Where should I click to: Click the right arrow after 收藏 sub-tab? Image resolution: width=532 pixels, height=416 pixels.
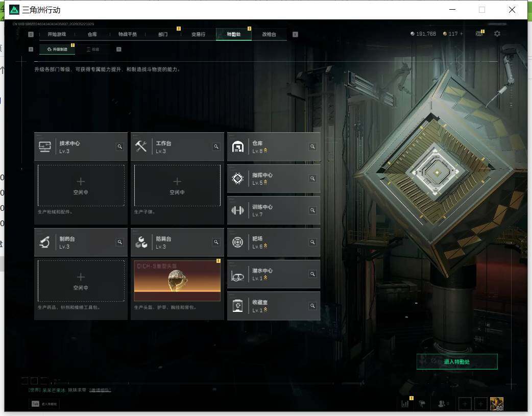tap(119, 49)
